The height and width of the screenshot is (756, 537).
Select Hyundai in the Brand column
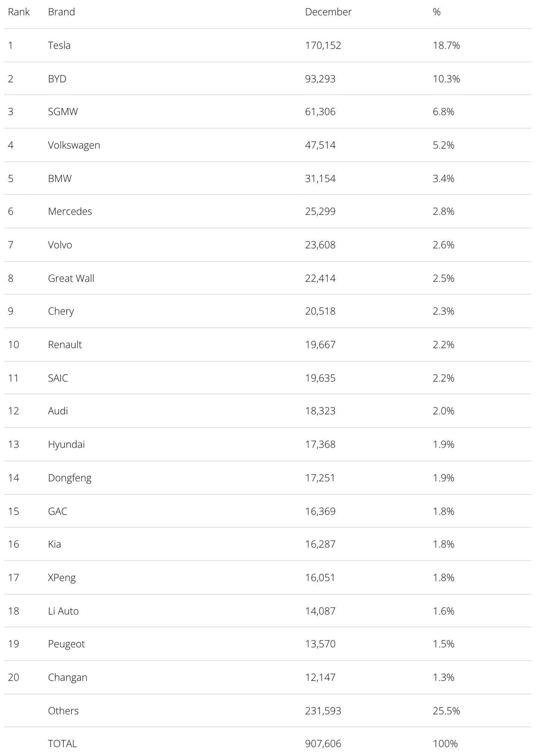tap(66, 444)
